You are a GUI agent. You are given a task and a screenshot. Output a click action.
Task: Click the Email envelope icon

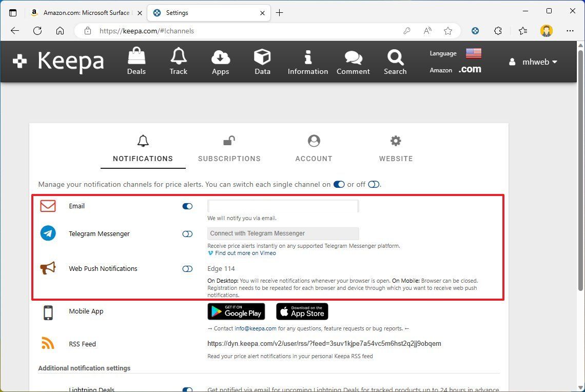[x=47, y=206]
